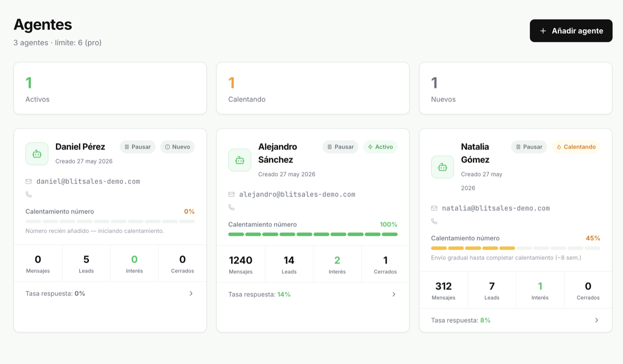Click the phone icon on Natalia Gómez's card
The height and width of the screenshot is (364, 623).
tap(434, 221)
